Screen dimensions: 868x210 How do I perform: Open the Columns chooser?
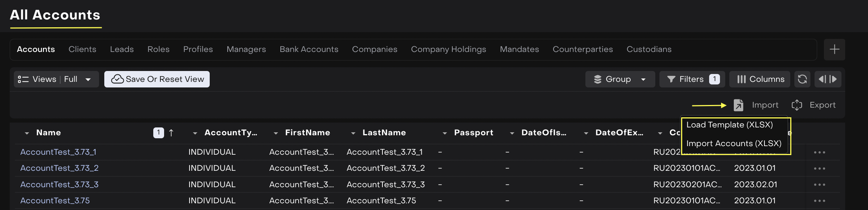760,79
